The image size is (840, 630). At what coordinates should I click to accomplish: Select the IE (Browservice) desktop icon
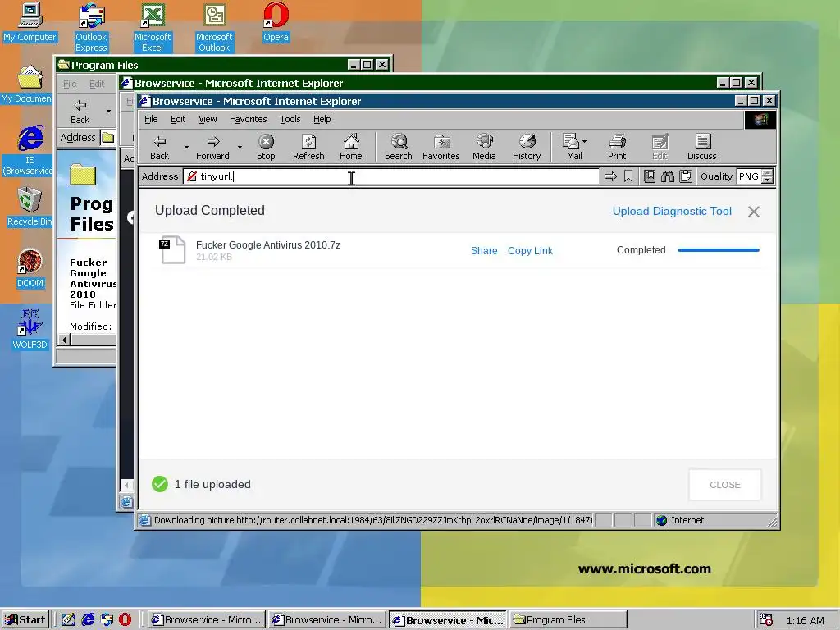tap(30, 151)
